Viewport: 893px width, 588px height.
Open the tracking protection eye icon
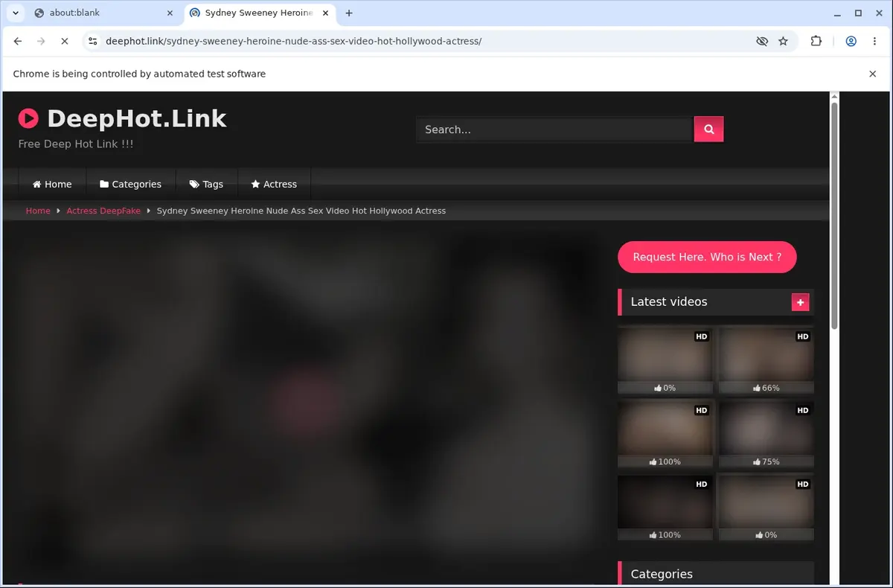[x=762, y=41]
